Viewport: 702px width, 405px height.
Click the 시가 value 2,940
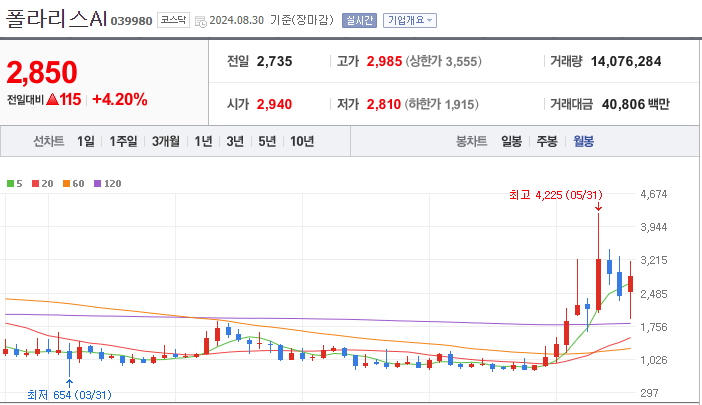[274, 104]
